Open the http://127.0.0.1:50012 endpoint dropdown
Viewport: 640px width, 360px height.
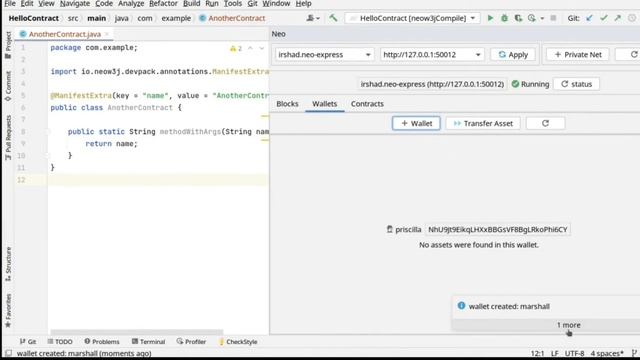(432, 54)
